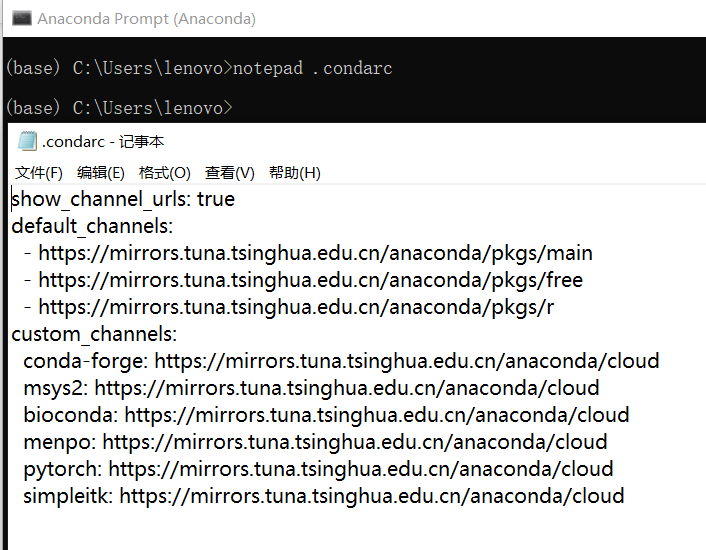Place cursor in show_channel_urls: true line
This screenshot has height=550, width=706.
[123, 199]
